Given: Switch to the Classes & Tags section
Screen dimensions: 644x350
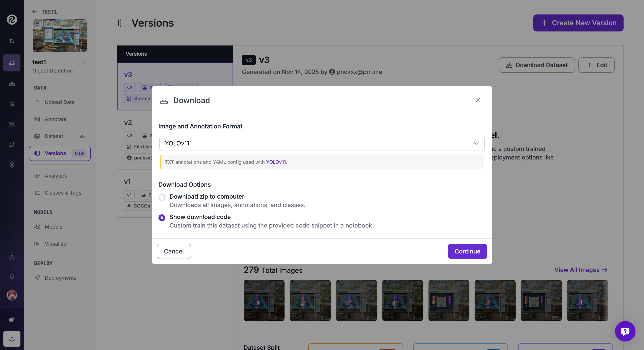Looking at the screenshot, I should click(x=63, y=193).
